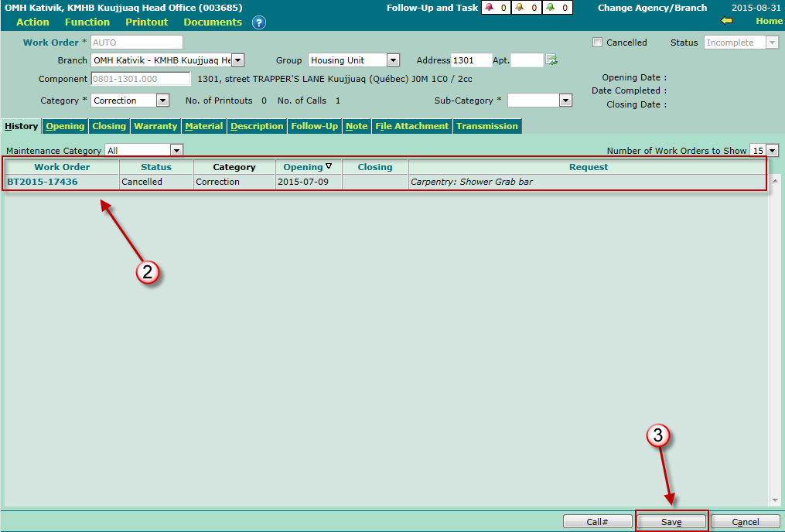785x532 pixels.
Task: Open the Maintenance Category filter dropdown
Action: click(176, 150)
